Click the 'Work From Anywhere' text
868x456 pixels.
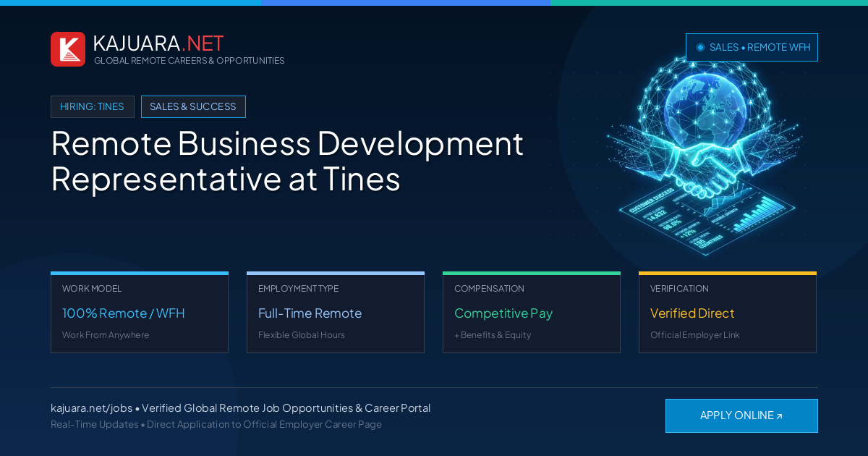click(x=106, y=335)
